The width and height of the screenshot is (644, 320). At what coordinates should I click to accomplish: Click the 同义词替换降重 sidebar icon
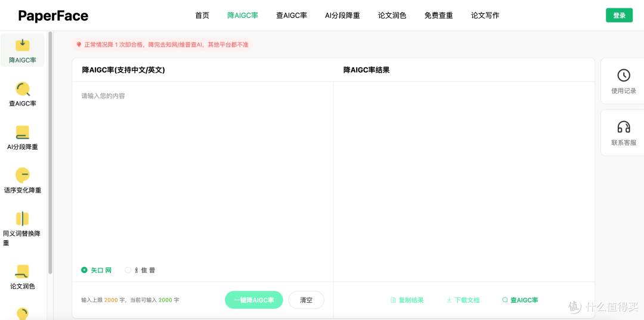(23, 219)
